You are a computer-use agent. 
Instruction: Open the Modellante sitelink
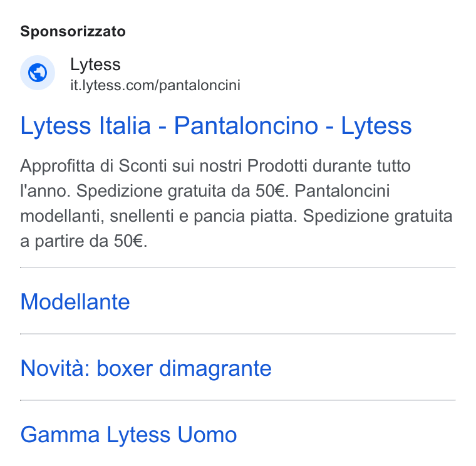pyautogui.click(x=75, y=301)
